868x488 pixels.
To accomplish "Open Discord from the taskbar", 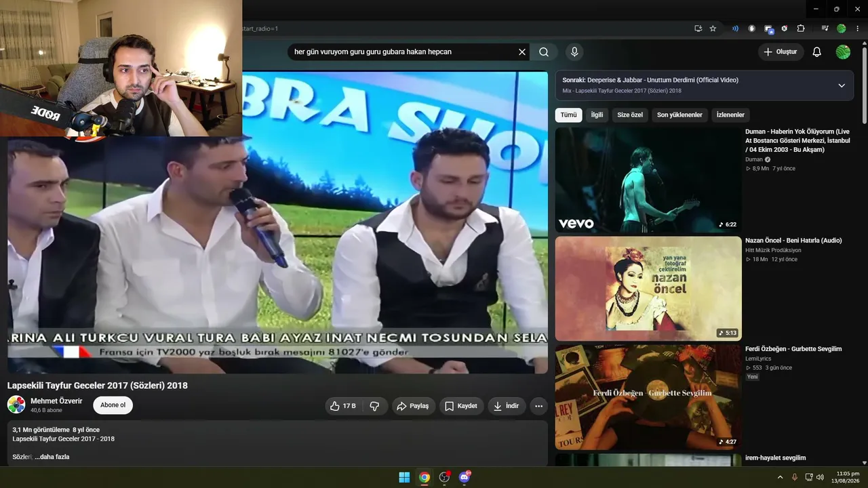I will tap(465, 477).
